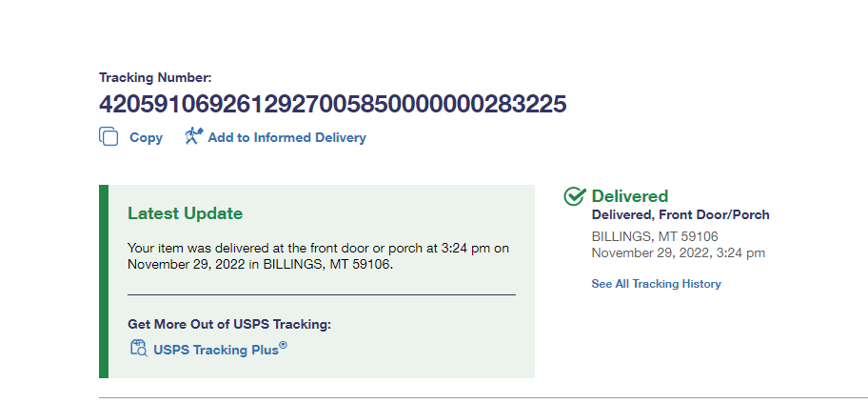Click the "Delivered, Front Door/Porch" status line

pyautogui.click(x=680, y=215)
